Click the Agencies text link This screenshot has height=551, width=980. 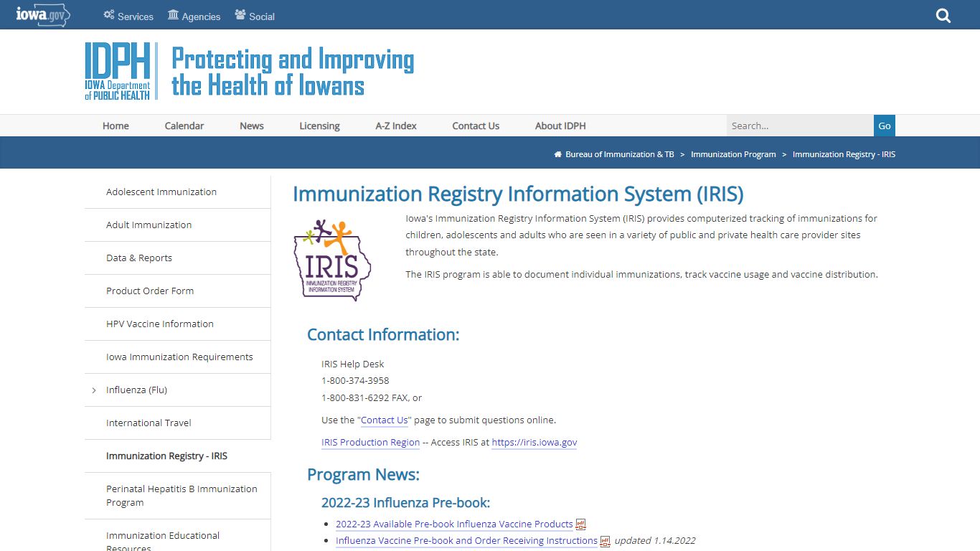(201, 16)
